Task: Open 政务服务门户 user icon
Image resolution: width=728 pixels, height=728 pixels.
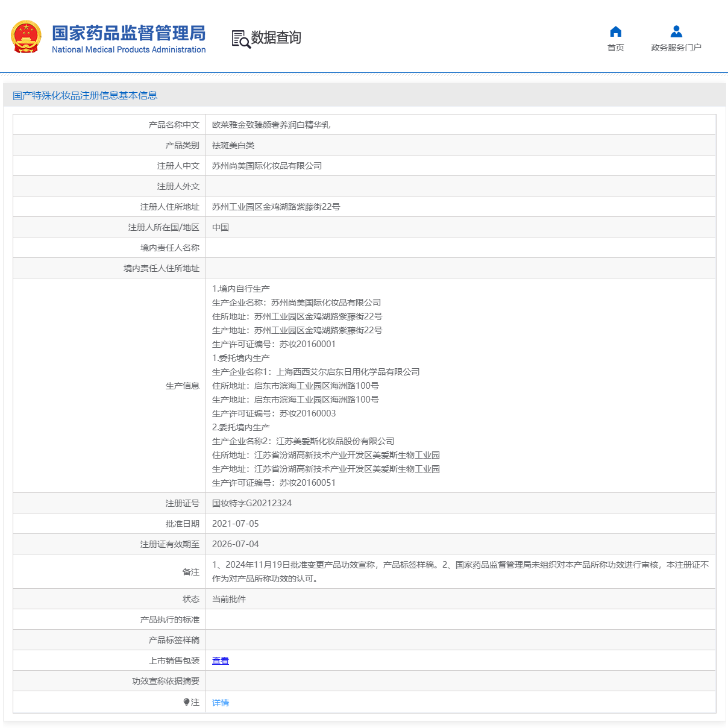Action: click(676, 31)
